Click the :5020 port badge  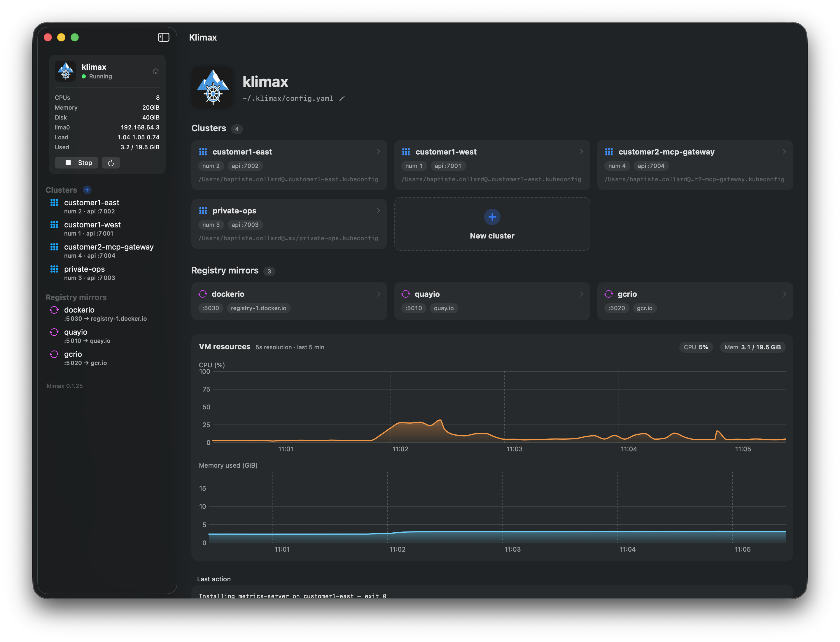point(617,308)
